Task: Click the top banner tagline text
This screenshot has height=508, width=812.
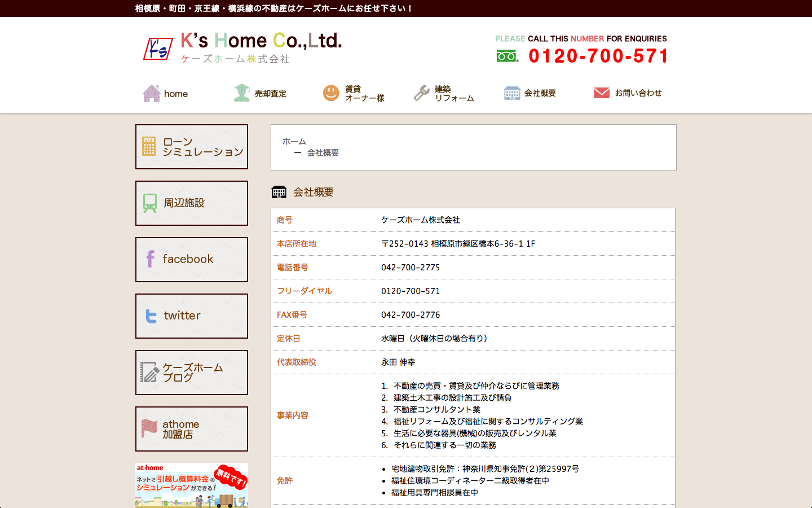Action: [273, 8]
